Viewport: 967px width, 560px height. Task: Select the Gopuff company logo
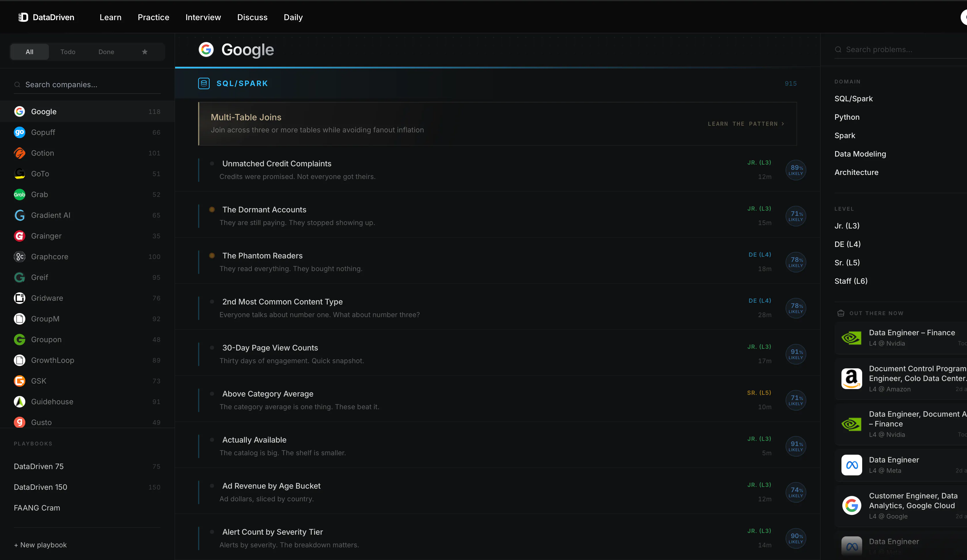click(x=20, y=132)
